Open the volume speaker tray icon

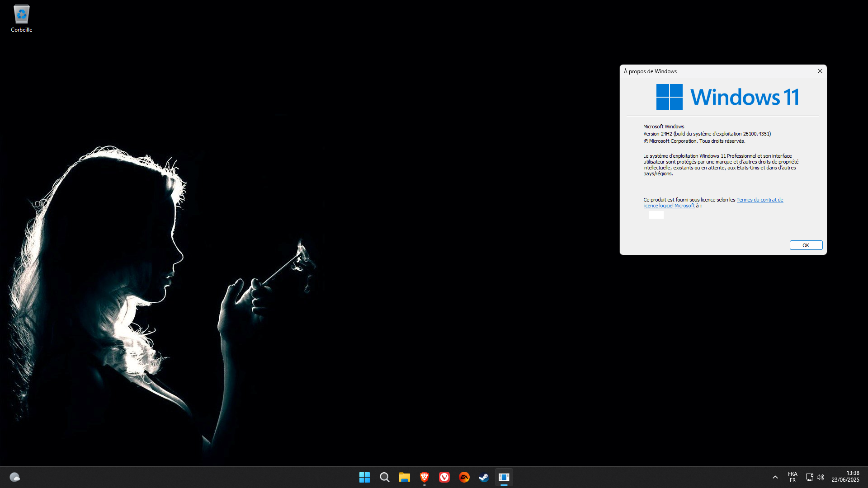pos(821,477)
